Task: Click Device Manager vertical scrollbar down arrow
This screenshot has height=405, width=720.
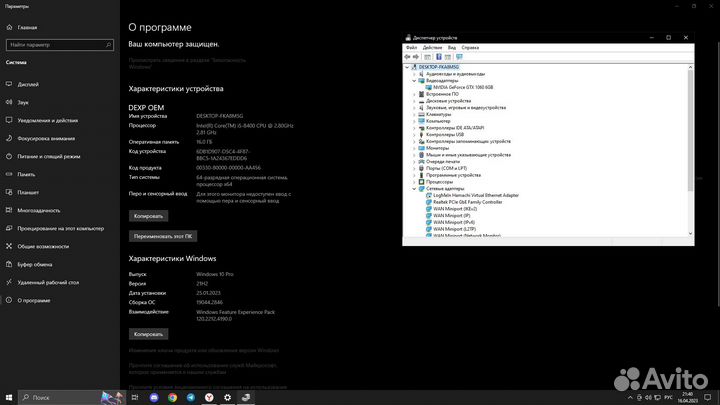Action: click(x=691, y=233)
